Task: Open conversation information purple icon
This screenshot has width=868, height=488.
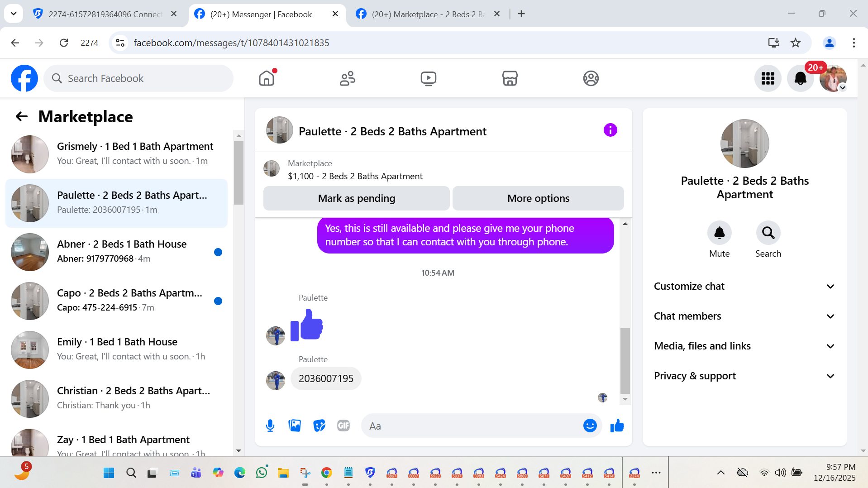Action: click(610, 130)
